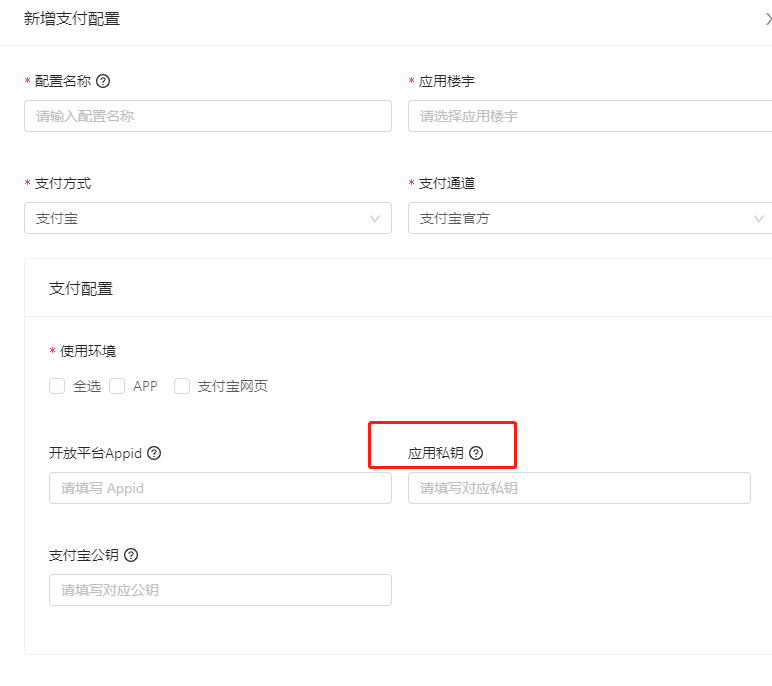
Task: Click the 支付配置 section heading
Action: pos(81,288)
